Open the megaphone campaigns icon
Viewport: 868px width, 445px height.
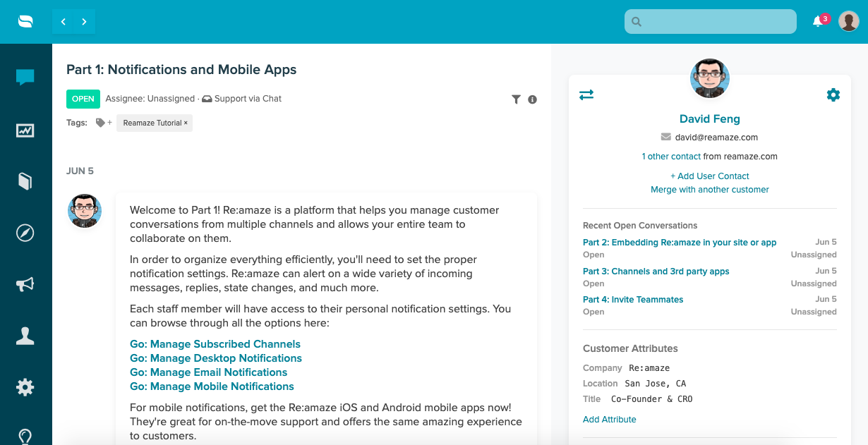tap(25, 284)
